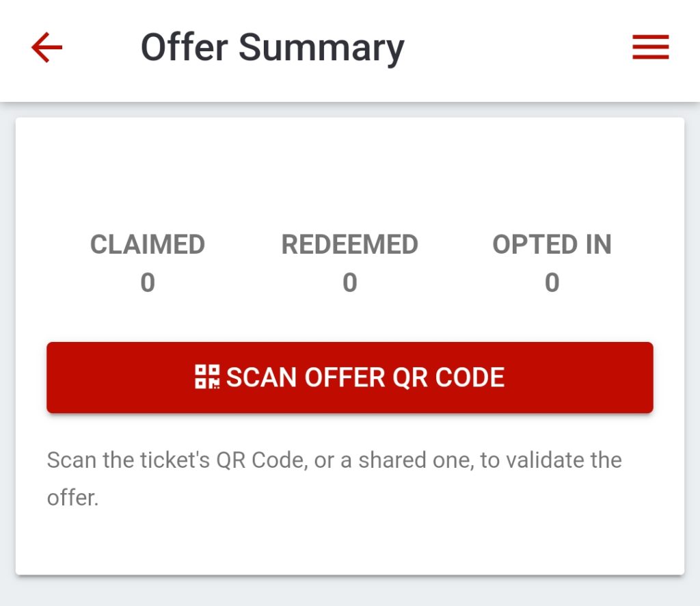Tap the zero count under OPTED IN
This screenshot has height=606, width=700.
point(552,282)
